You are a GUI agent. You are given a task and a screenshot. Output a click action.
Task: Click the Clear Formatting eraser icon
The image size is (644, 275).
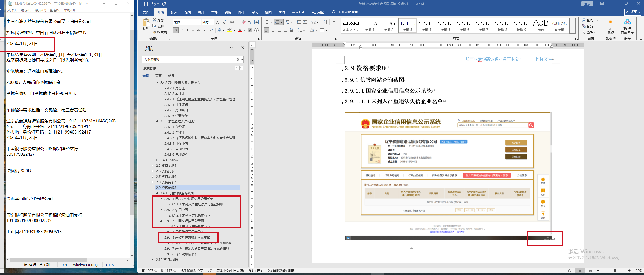click(x=244, y=22)
